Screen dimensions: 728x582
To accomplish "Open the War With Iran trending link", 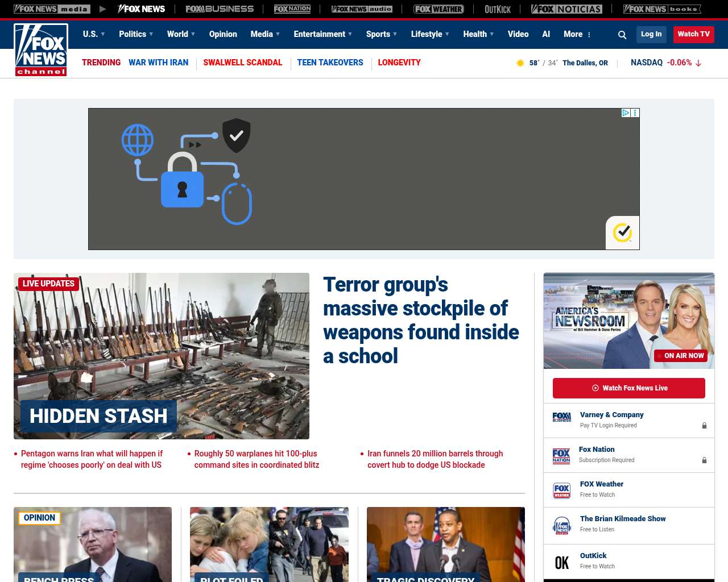I will pos(158,63).
